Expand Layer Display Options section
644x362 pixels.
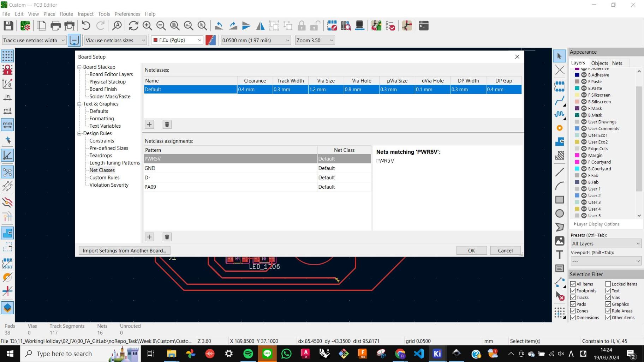coord(597,224)
